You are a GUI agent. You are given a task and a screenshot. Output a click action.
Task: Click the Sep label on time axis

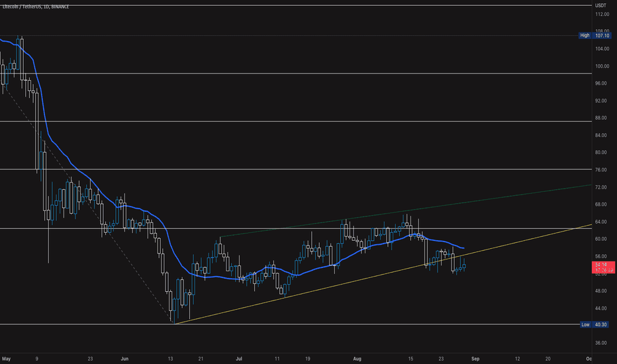tap(475, 359)
